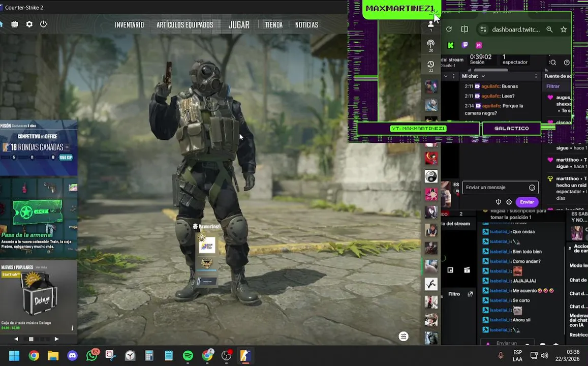Open WhatsApp from the taskbar
This screenshot has height=366, width=588.
(92, 355)
